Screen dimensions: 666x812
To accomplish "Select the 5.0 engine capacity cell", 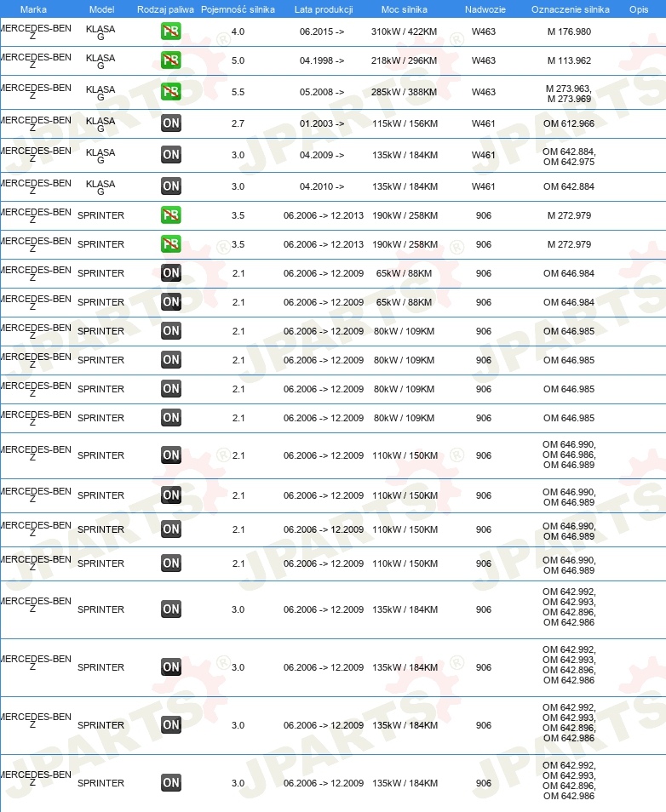I will click(238, 60).
